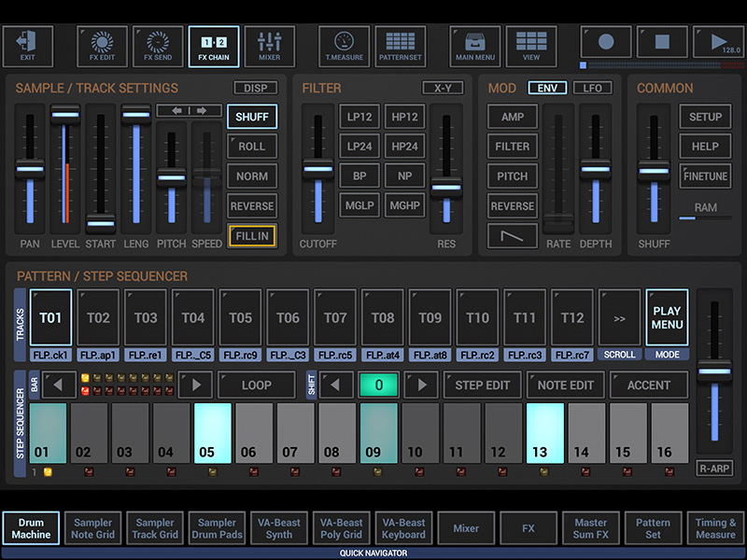Select the MGLP filter type
This screenshot has height=560, width=747.
tap(359, 205)
